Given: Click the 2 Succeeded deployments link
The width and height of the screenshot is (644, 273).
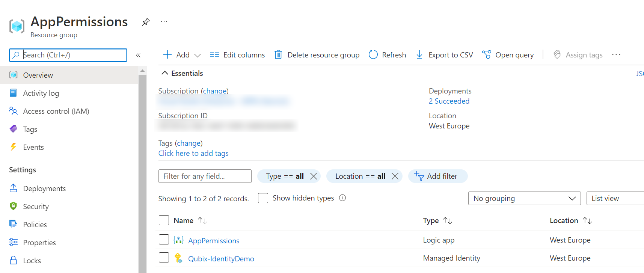Looking at the screenshot, I should pyautogui.click(x=449, y=101).
